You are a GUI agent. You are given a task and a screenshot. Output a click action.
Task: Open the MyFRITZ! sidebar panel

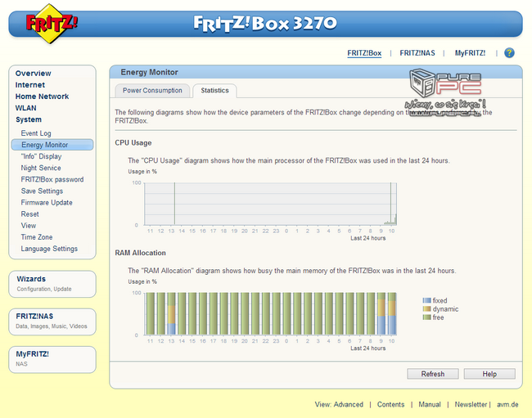click(x=52, y=359)
